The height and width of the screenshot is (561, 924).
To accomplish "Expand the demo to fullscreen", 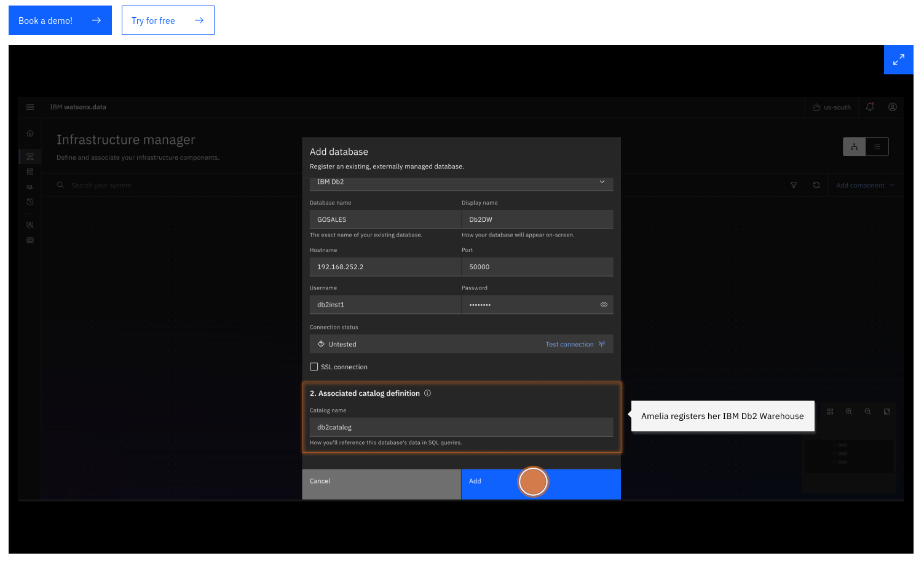I will (x=899, y=60).
